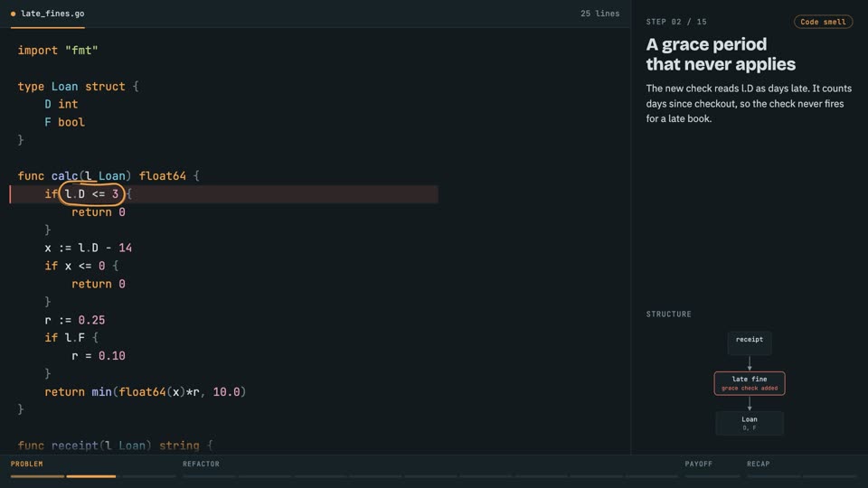
Task: Click the 25 lines indicator
Action: point(599,14)
